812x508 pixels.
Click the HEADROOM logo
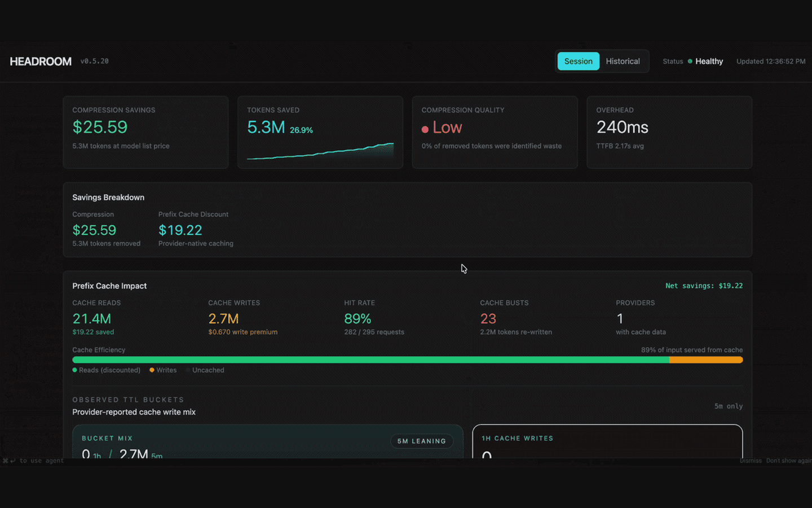pos(41,61)
